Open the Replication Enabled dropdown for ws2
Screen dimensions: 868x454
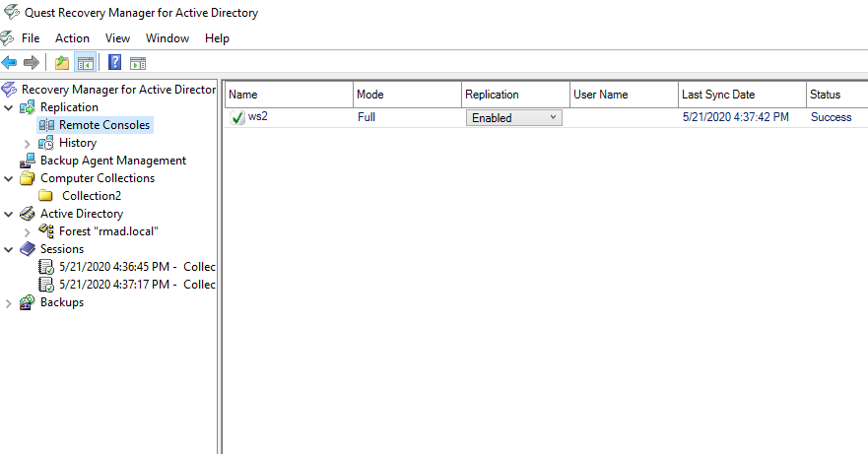[513, 117]
